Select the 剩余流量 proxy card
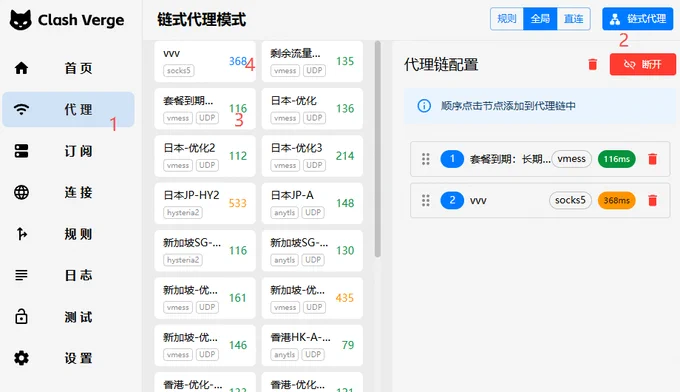 312,62
